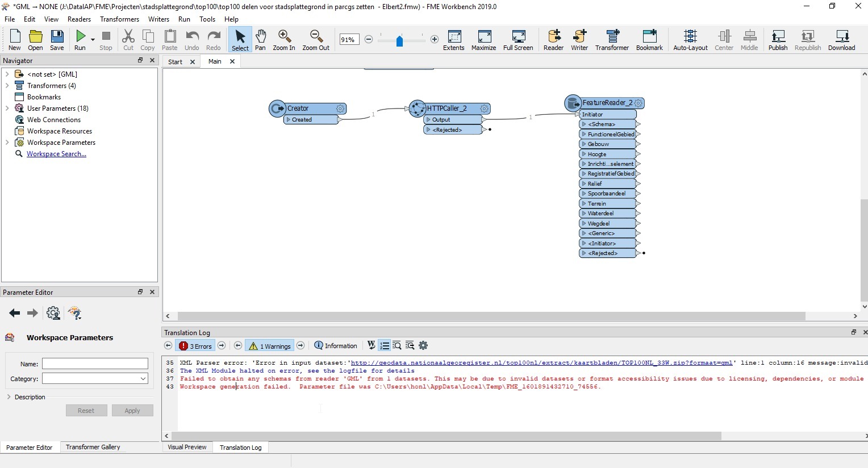Screen dimensions: 868x468
Task: Click the Open folder toolbar icon
Action: coord(35,40)
